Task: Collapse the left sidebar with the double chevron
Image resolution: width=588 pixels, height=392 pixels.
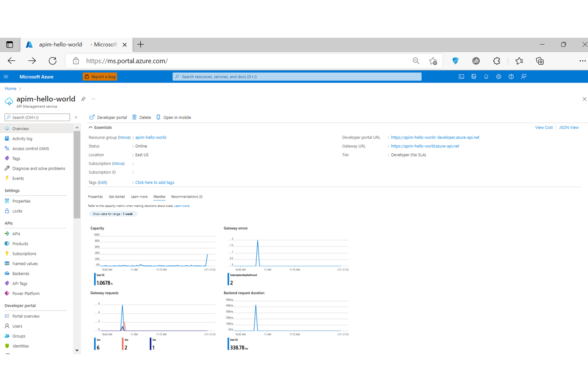Action: click(76, 117)
